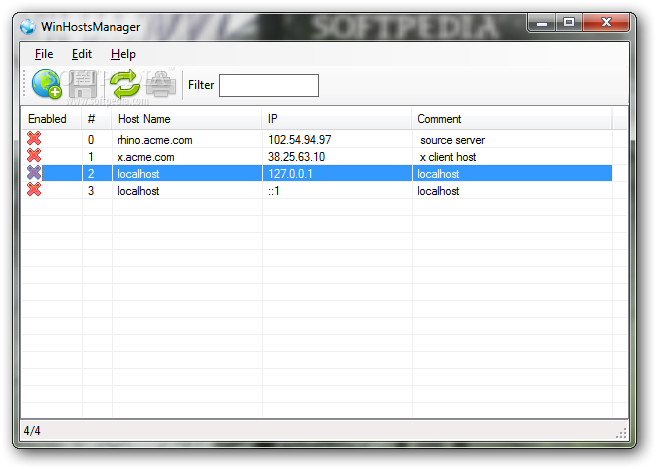
Task: Click the save floppy disk icon
Action: [x=83, y=84]
